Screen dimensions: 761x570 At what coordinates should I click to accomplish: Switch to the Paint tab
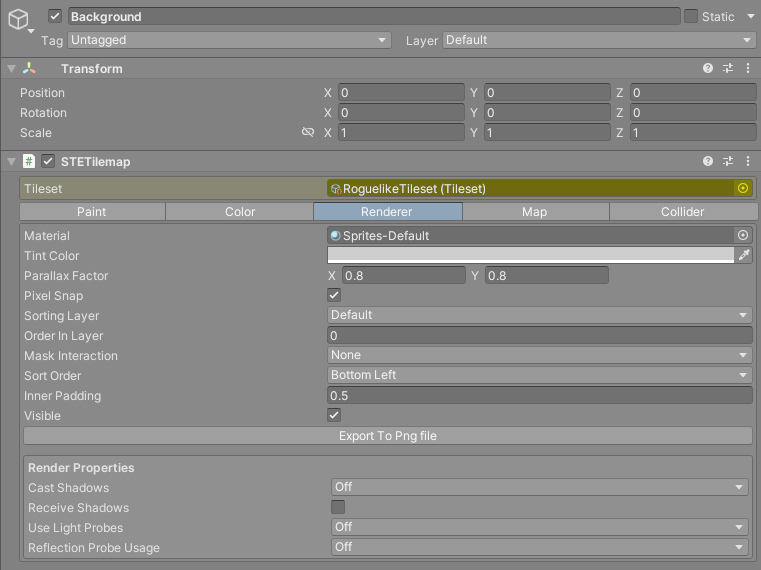click(x=92, y=212)
